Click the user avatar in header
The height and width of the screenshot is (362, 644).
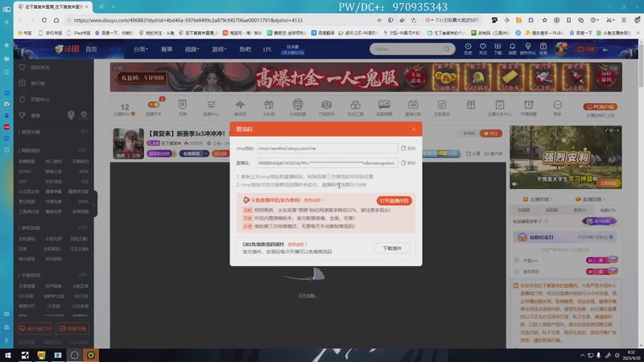[x=560, y=48]
